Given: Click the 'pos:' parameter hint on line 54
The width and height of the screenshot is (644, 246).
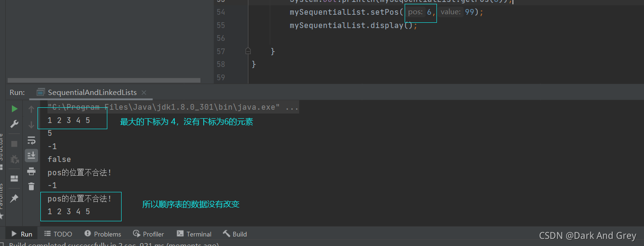Looking at the screenshot, I should [415, 12].
